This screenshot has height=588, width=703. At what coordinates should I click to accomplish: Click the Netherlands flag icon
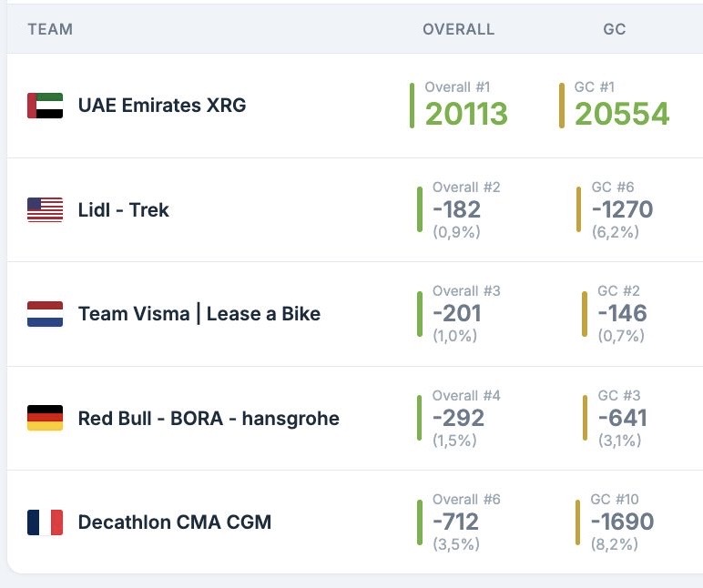(45, 314)
